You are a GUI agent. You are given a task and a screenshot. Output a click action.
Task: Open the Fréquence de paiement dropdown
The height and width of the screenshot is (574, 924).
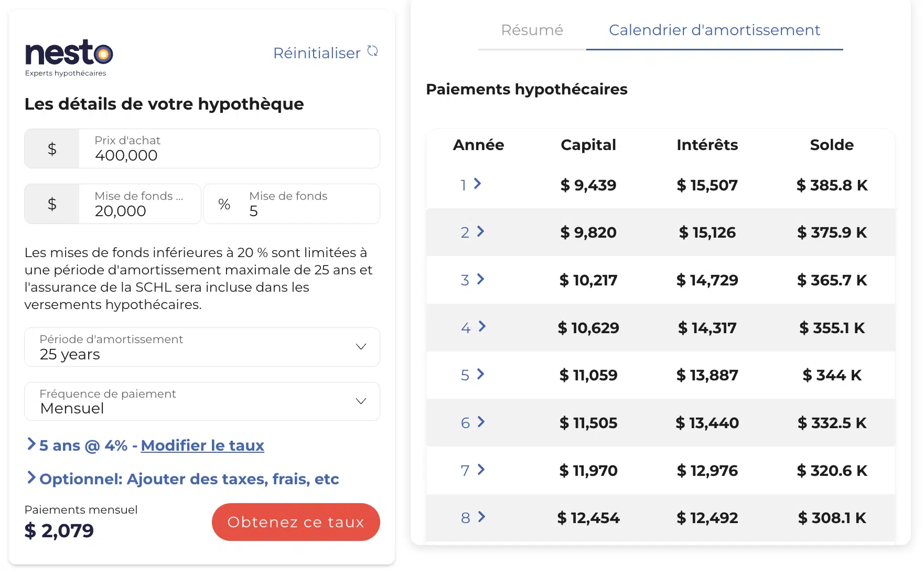click(202, 401)
